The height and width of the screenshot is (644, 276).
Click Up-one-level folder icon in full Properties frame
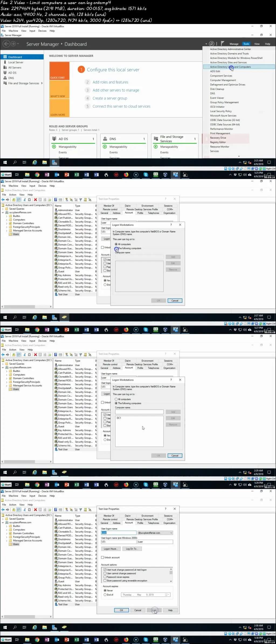click(x=14, y=509)
